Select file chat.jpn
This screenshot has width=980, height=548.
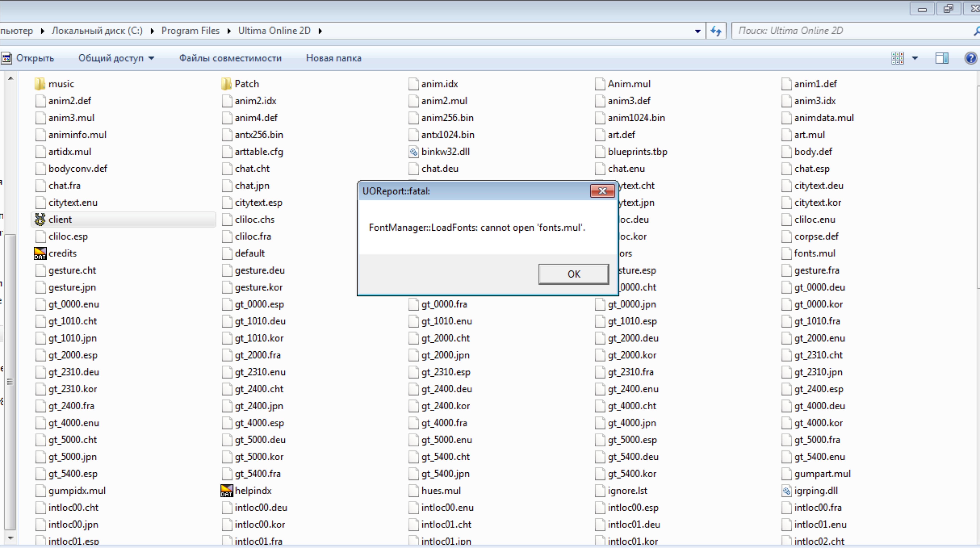click(x=246, y=186)
